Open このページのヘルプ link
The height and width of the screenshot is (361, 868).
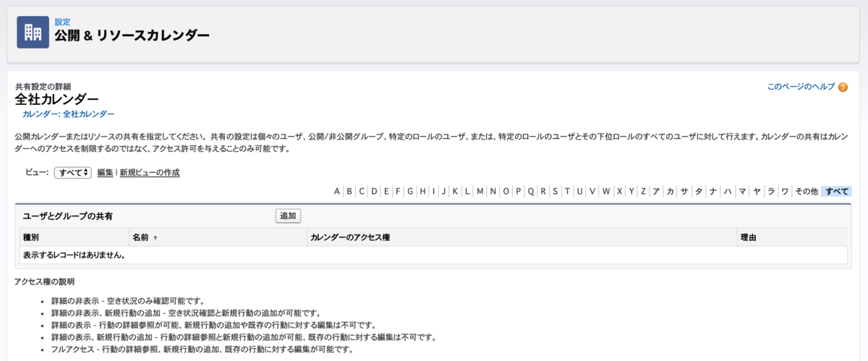[801, 87]
